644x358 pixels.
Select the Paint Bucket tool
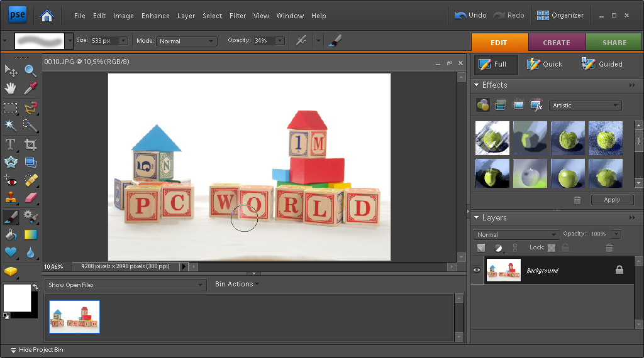[x=10, y=235]
